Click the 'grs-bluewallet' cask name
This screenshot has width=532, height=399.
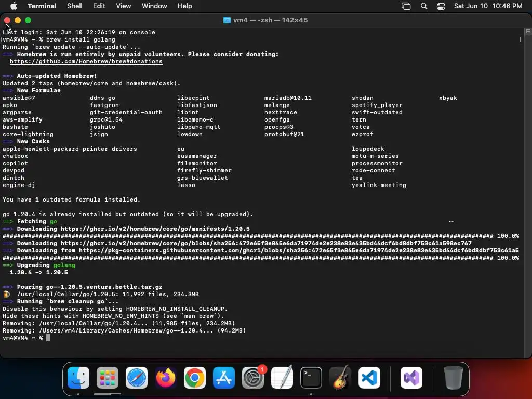pyautogui.click(x=202, y=178)
